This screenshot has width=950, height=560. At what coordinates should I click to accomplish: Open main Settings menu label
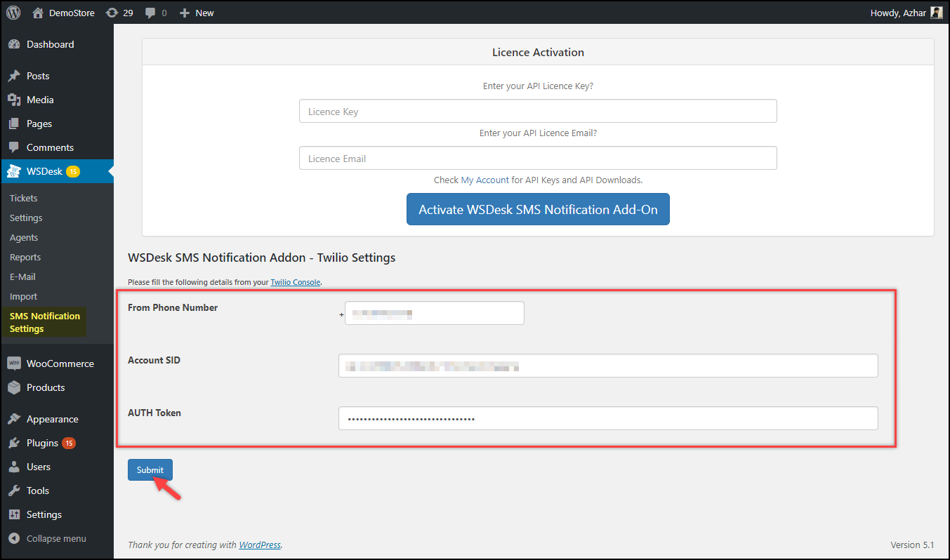(x=44, y=514)
